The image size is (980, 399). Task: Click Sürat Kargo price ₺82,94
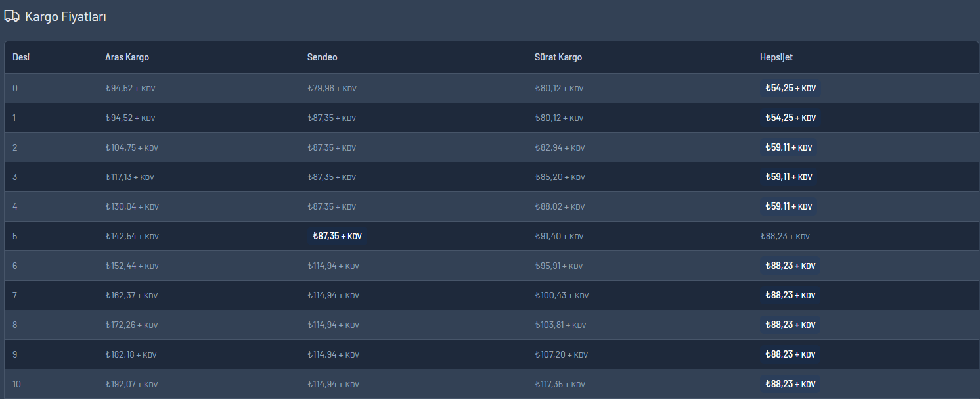tap(560, 147)
